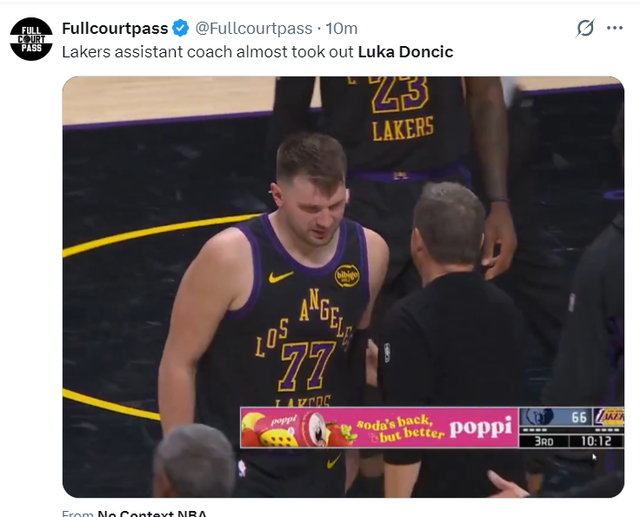
Task: Click the Bibigo sponsor patch on jersey
Action: pyautogui.click(x=347, y=275)
